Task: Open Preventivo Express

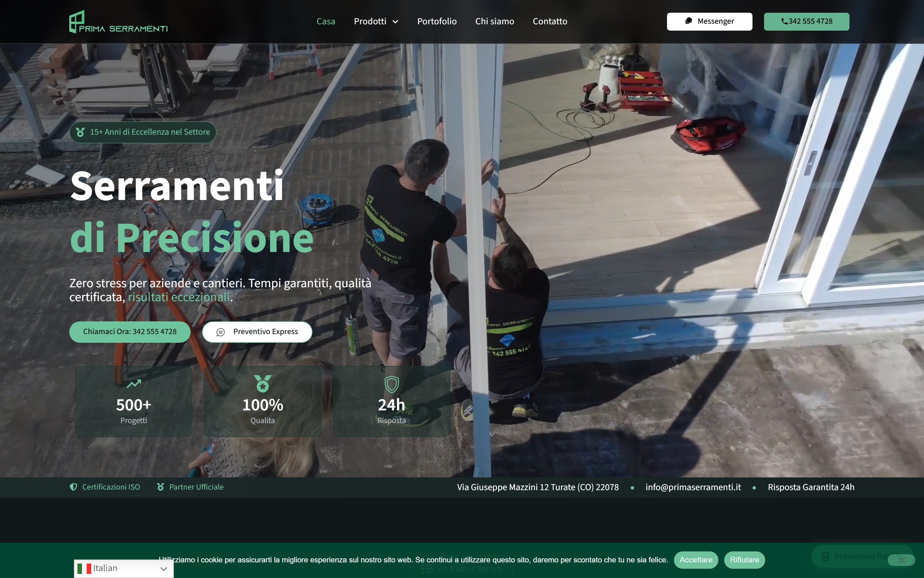Action: coord(257,332)
